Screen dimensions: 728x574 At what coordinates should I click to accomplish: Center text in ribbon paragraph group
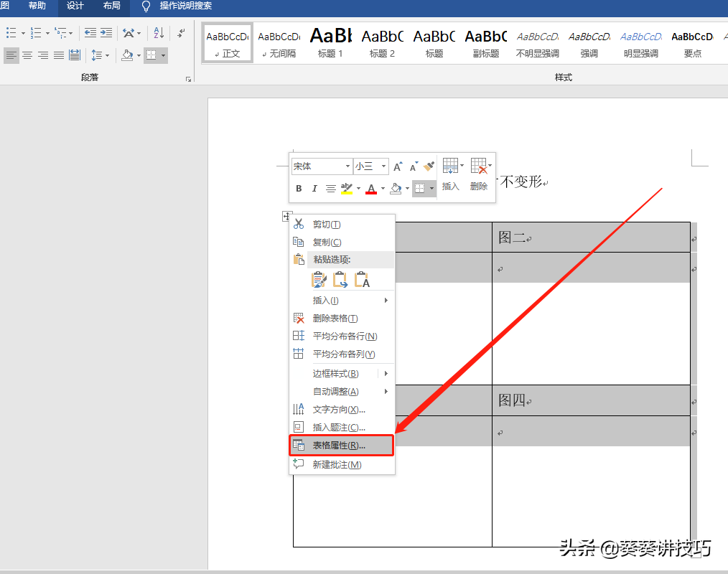(x=27, y=56)
